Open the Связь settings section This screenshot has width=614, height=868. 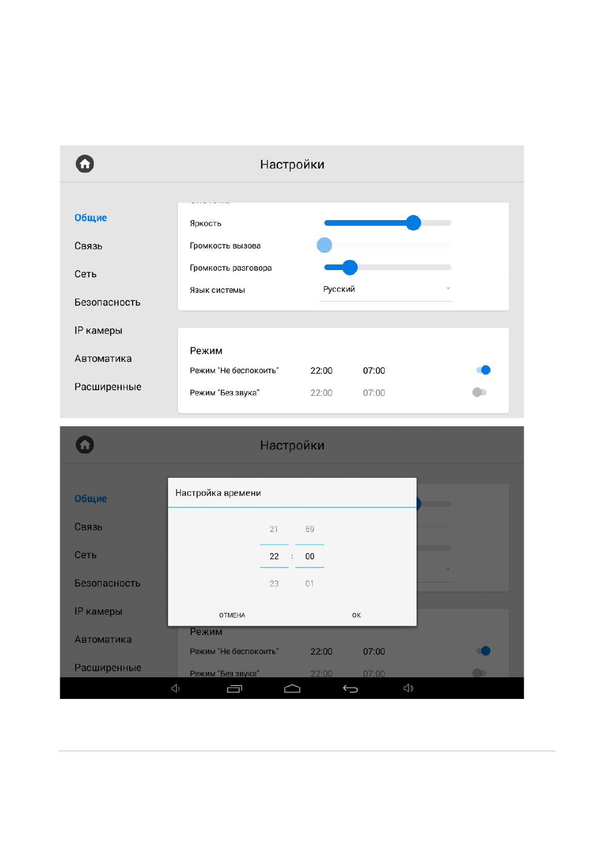pyautogui.click(x=89, y=246)
